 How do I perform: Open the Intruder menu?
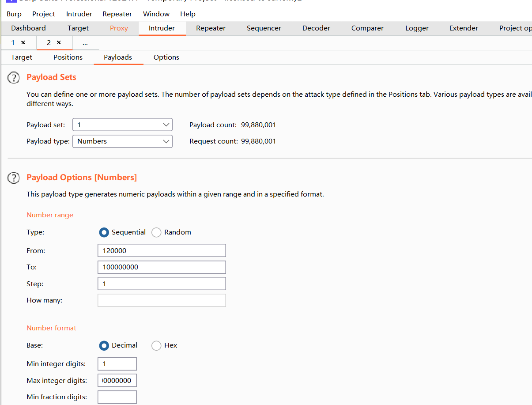tap(79, 14)
